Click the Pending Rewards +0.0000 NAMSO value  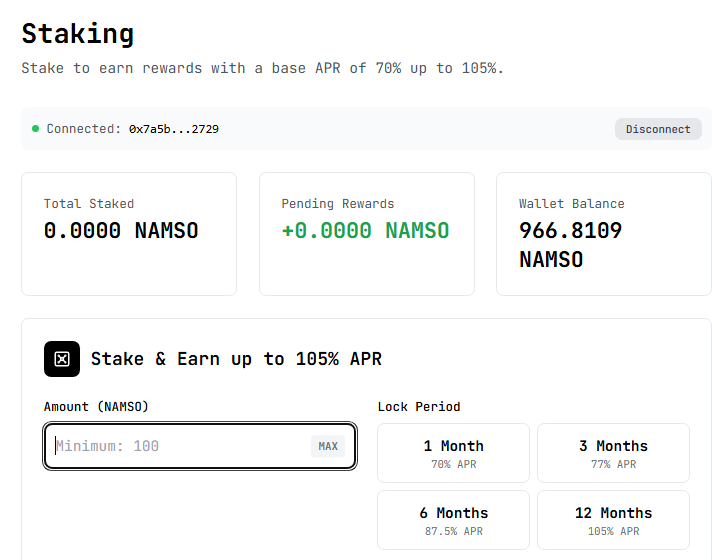pos(365,230)
